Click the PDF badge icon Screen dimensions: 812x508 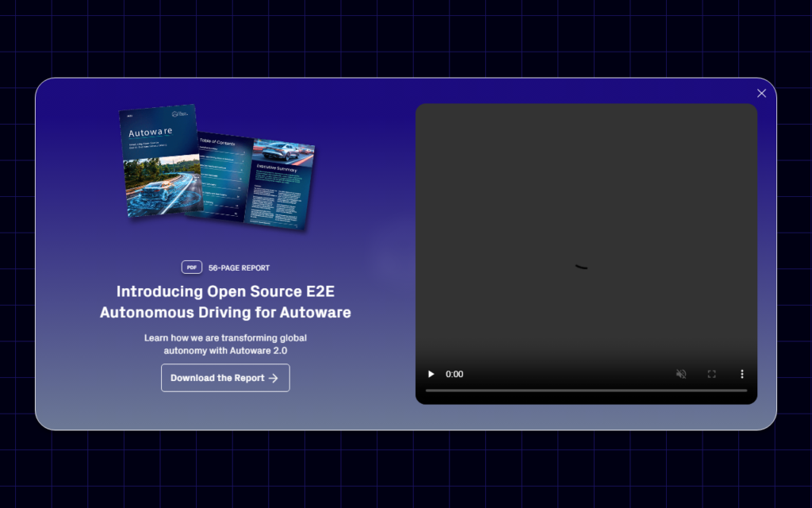(x=191, y=267)
